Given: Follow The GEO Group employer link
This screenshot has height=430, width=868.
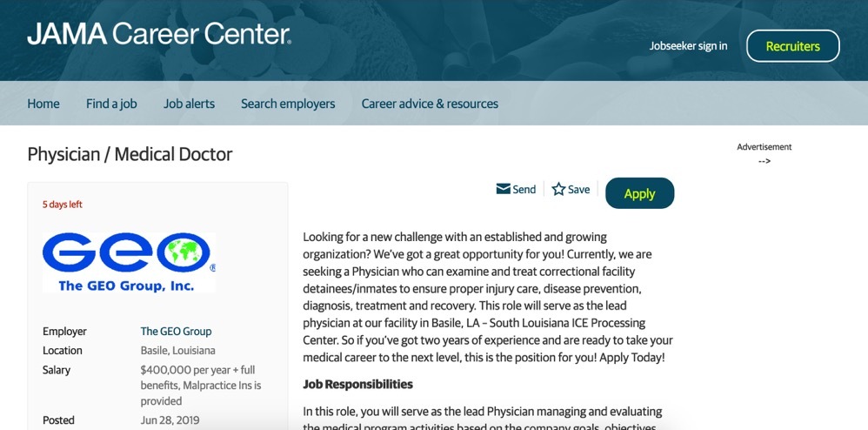Looking at the screenshot, I should 176,332.
